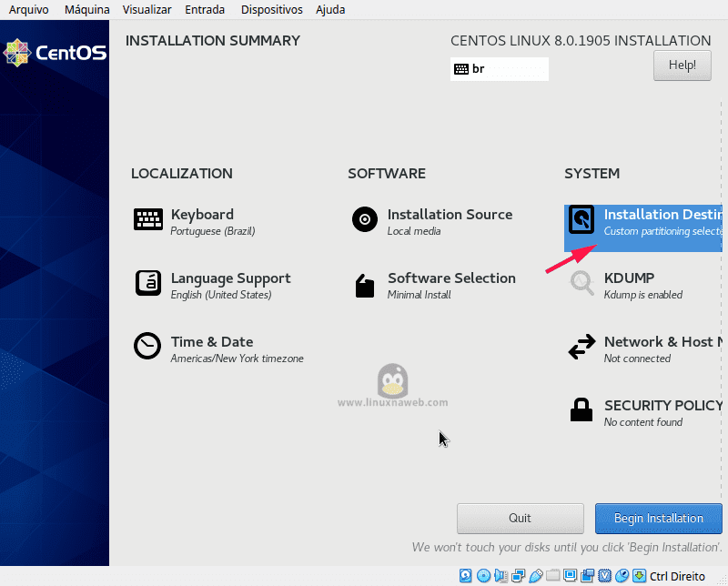Click 'Not connected' network status text
This screenshot has height=586, width=728.
pos(637,359)
